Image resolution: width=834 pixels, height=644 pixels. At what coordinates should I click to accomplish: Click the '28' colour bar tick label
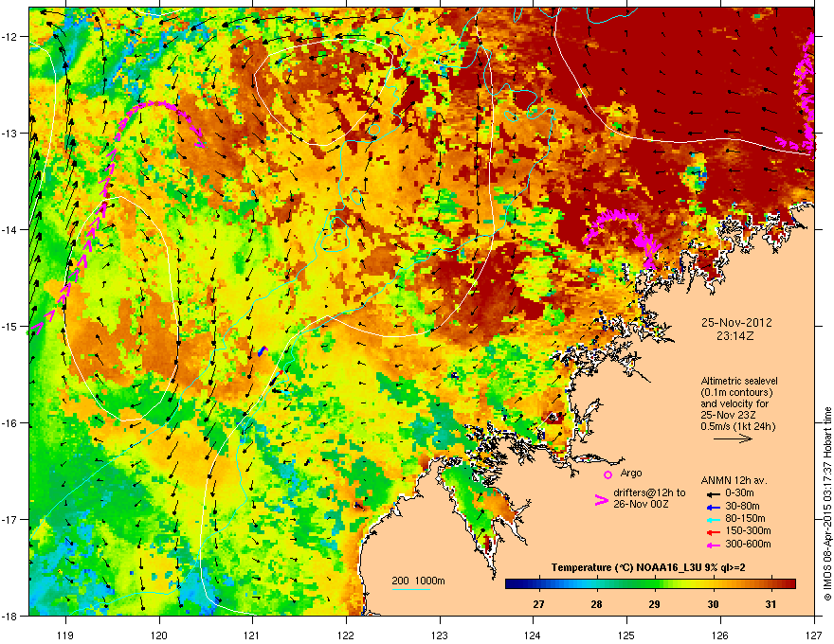point(597,604)
